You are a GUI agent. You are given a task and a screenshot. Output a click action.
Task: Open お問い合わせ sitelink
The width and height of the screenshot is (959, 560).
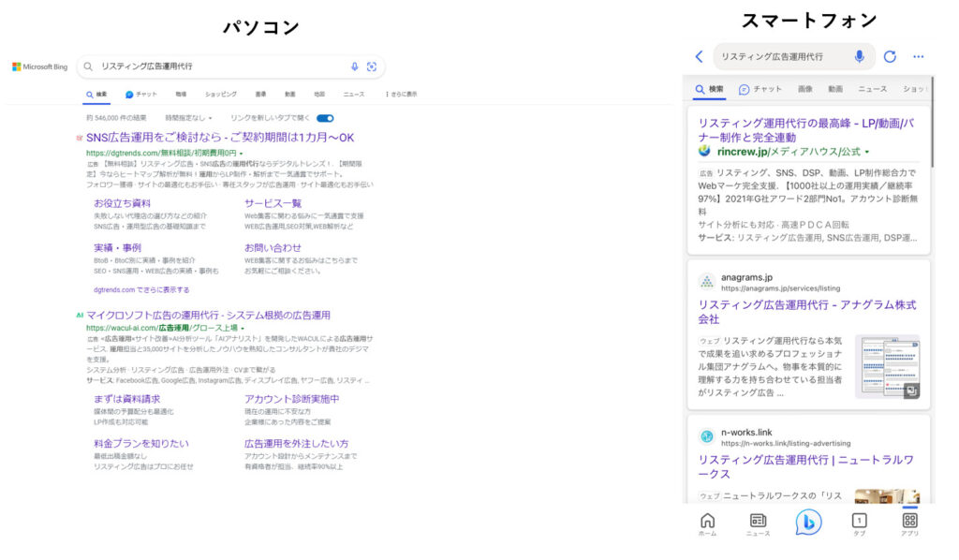coord(273,247)
